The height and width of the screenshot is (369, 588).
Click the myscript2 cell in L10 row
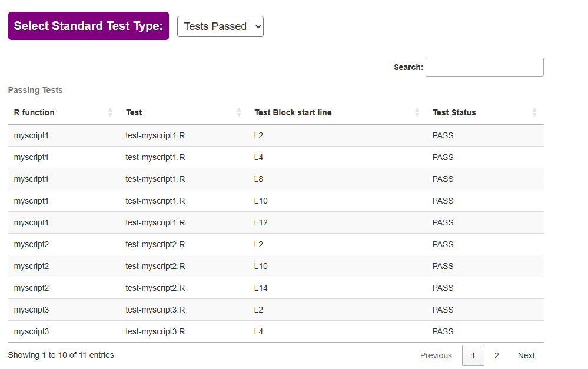click(31, 266)
